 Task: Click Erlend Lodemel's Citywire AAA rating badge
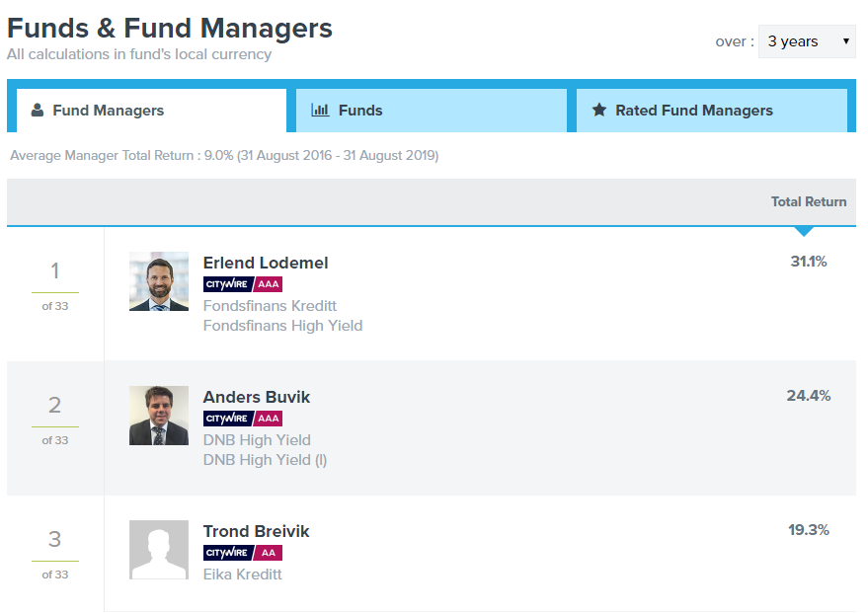tap(243, 284)
